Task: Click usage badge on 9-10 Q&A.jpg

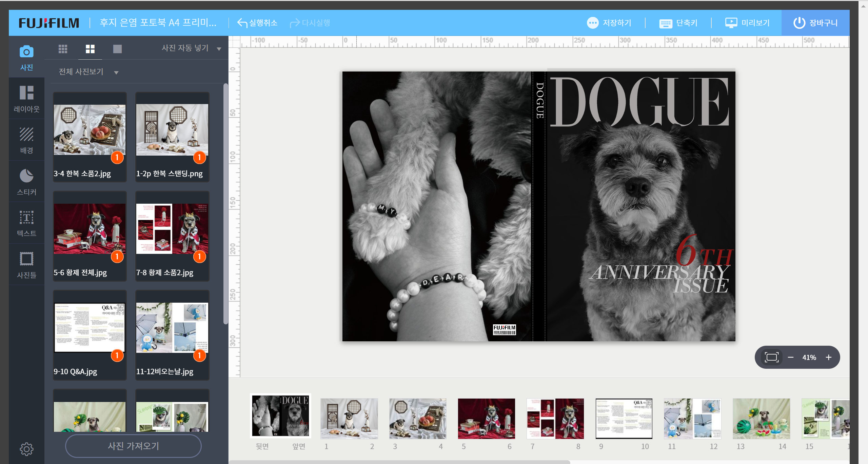Action: [x=117, y=356]
